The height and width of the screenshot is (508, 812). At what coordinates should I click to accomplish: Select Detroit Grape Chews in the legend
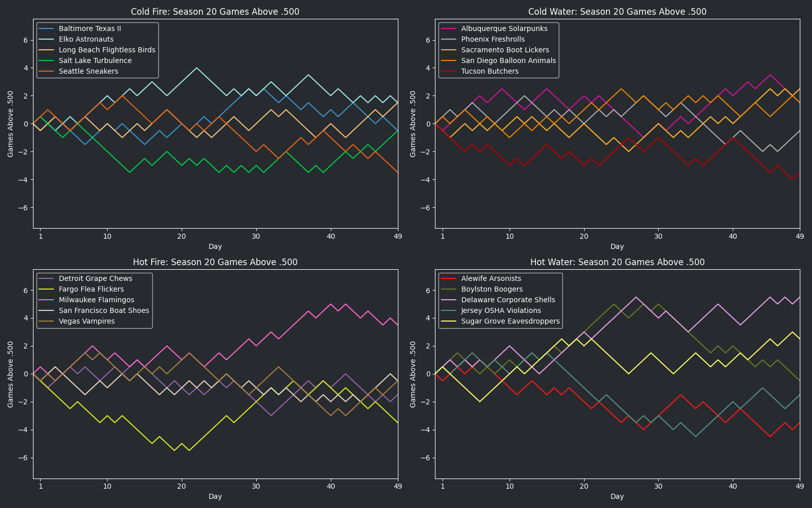point(95,278)
